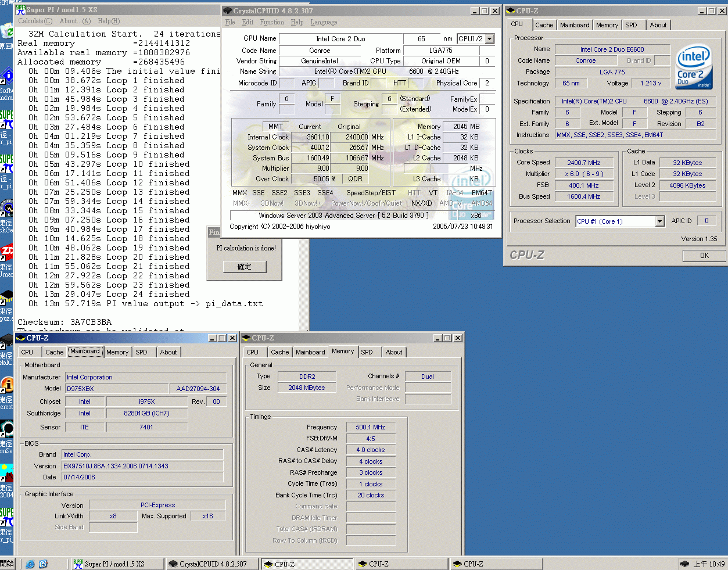Click the Internet Explorer quick launch icon
The width and height of the screenshot is (728, 570).
30,564
